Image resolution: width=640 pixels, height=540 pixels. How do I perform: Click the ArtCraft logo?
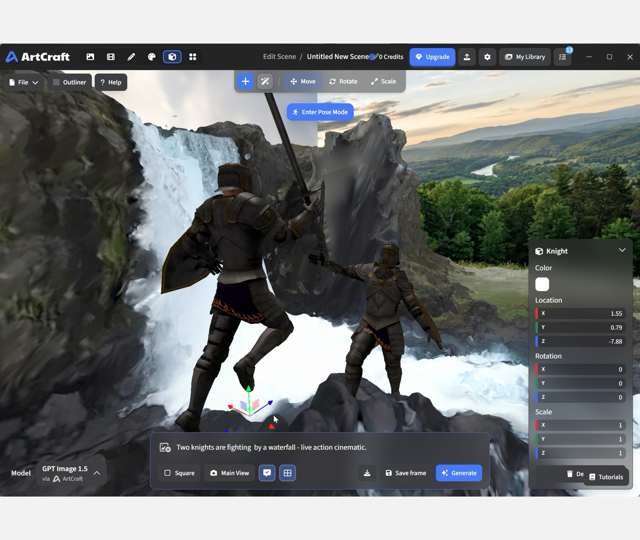(x=38, y=57)
